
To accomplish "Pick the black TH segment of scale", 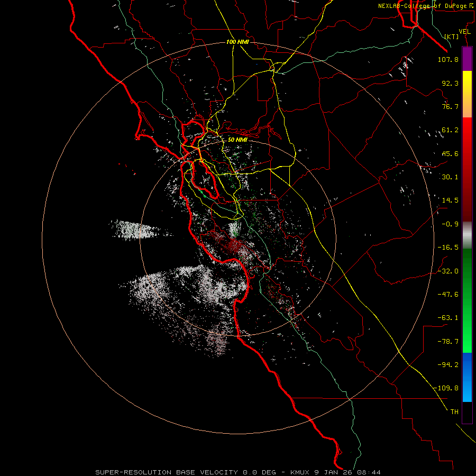I will (467, 413).
